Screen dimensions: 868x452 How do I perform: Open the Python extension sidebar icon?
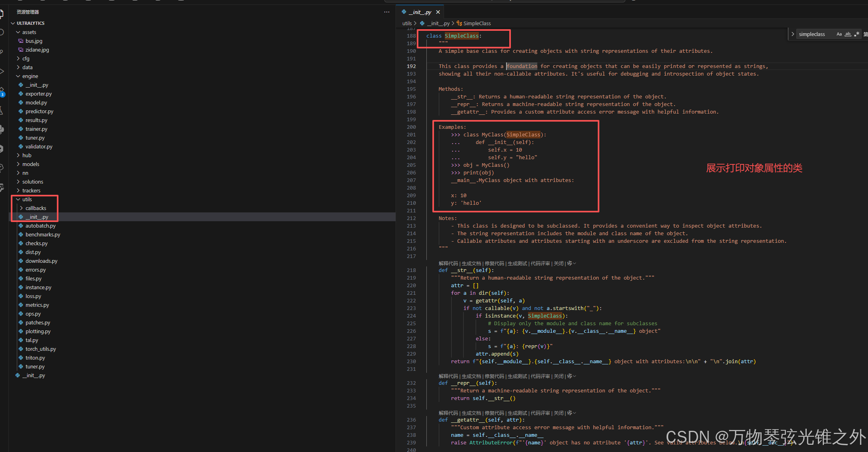click(2, 130)
